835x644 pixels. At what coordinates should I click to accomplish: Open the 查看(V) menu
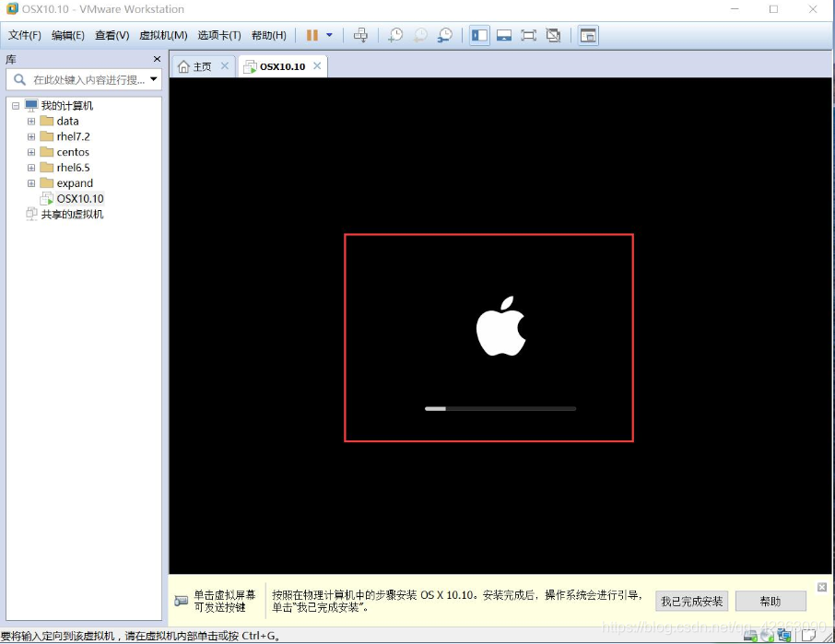[x=112, y=35]
